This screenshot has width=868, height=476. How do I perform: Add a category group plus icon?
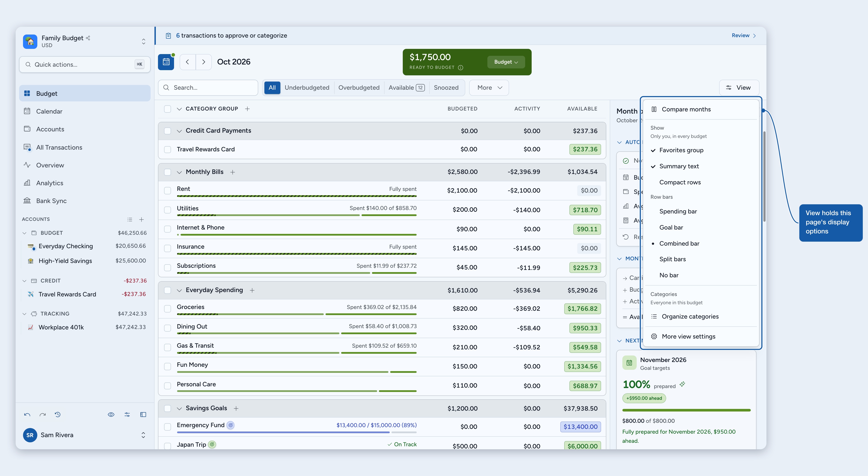pos(247,109)
